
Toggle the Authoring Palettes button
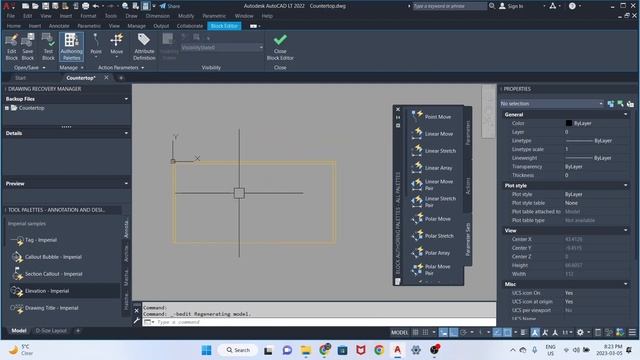[71, 47]
